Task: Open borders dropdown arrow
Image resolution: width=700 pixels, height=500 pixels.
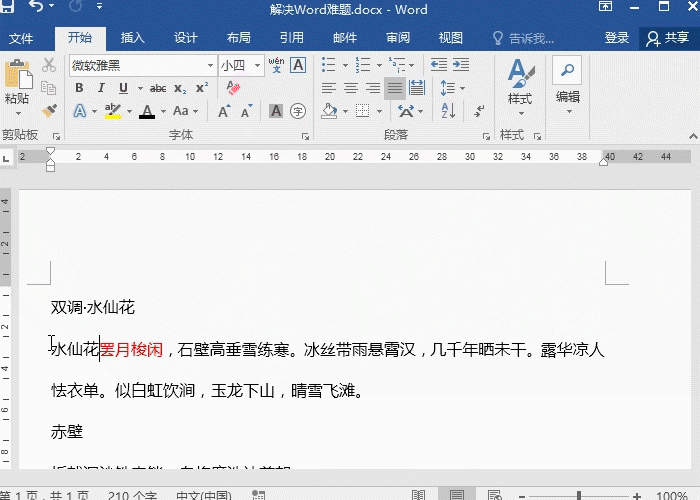Action: 379,111
